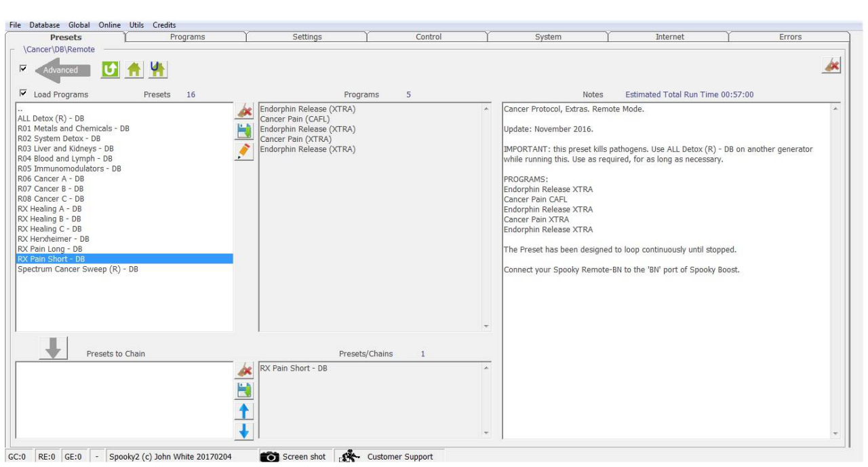The image size is (868, 467).
Task: Toggle the Load Programs checkbox
Action: [x=24, y=94]
